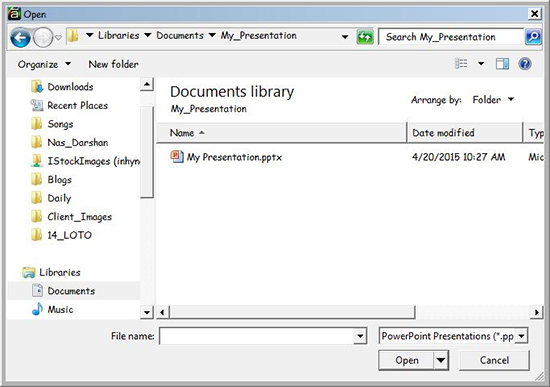Click the search magnifier icon
Viewport: 550px width, 387px height.
click(533, 37)
